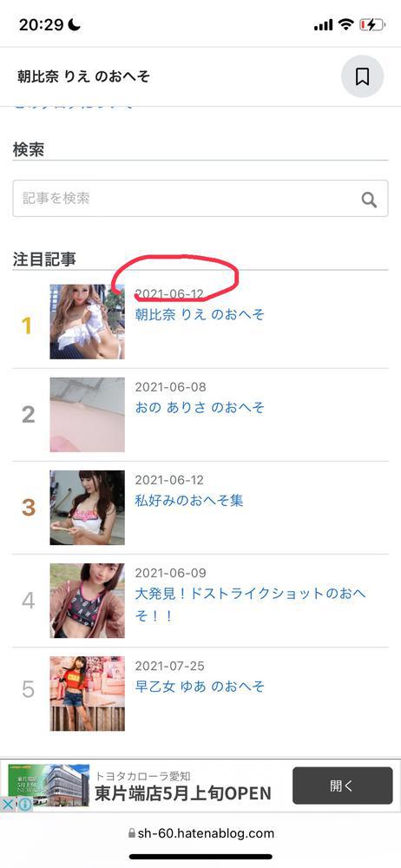This screenshot has height=868, width=401.
Task: Tap the sh-60.hatenablog.com address bar
Action: 200,833
